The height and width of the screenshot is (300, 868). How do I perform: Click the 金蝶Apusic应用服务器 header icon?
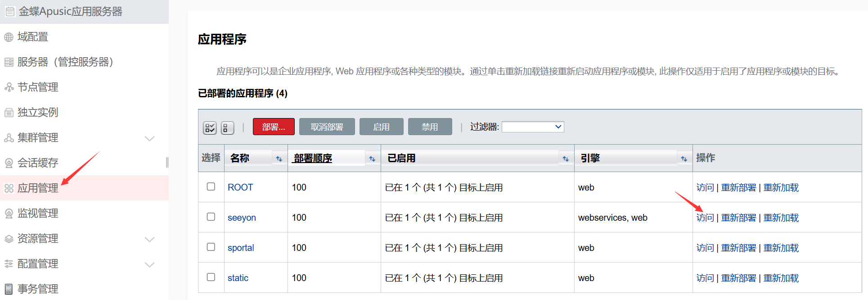pyautogui.click(x=10, y=12)
